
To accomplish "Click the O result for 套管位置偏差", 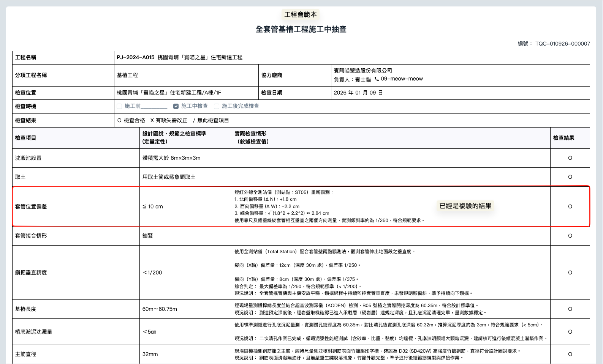I will click(570, 206).
